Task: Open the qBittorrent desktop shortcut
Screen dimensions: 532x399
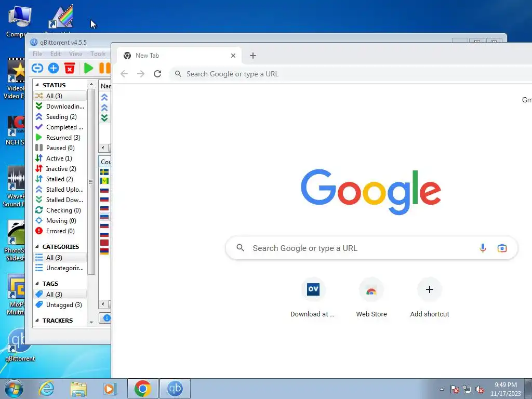Action: pos(19,345)
